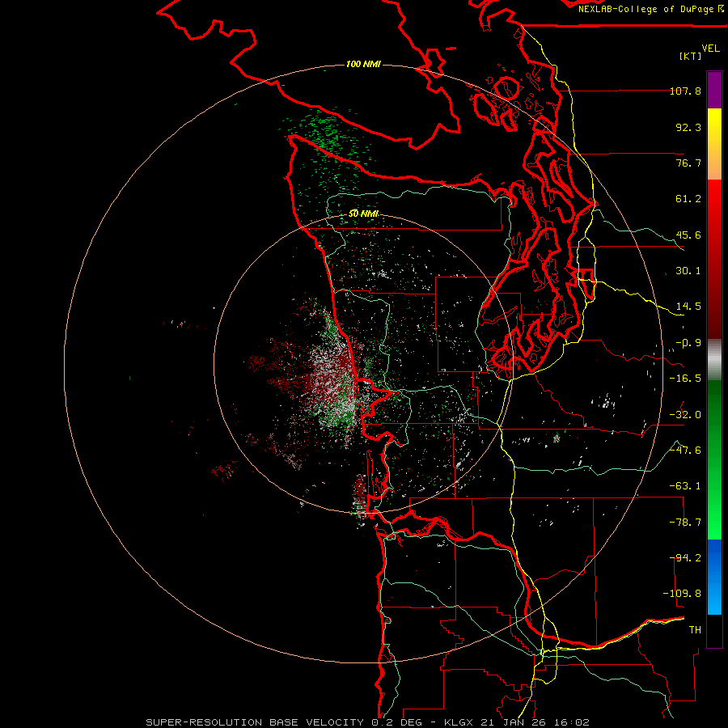Click the 45.6 legend value

(688, 235)
